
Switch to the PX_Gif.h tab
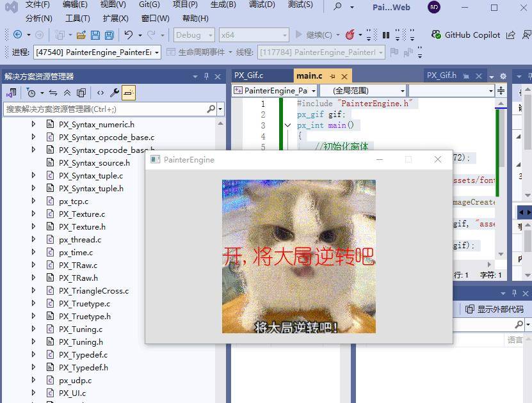pyautogui.click(x=441, y=75)
